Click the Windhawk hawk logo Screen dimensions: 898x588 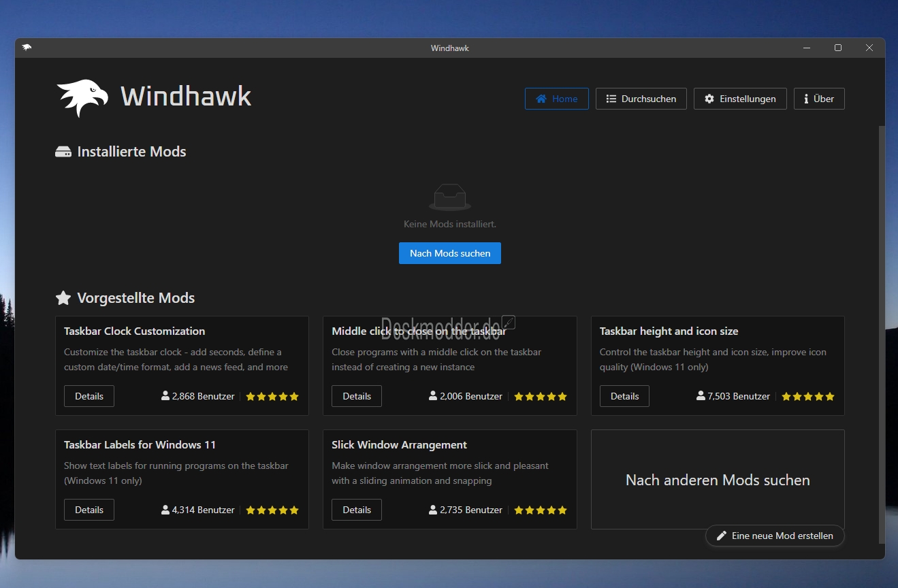(82, 98)
